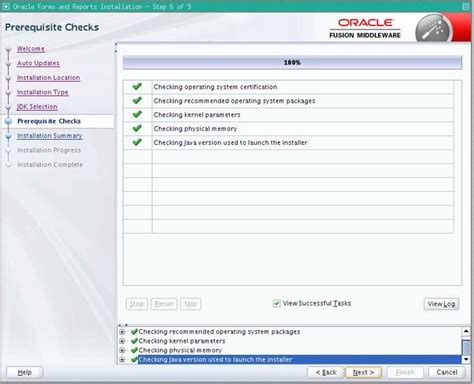Open the Auto Updates step
This screenshot has height=384, width=474.
coord(38,63)
